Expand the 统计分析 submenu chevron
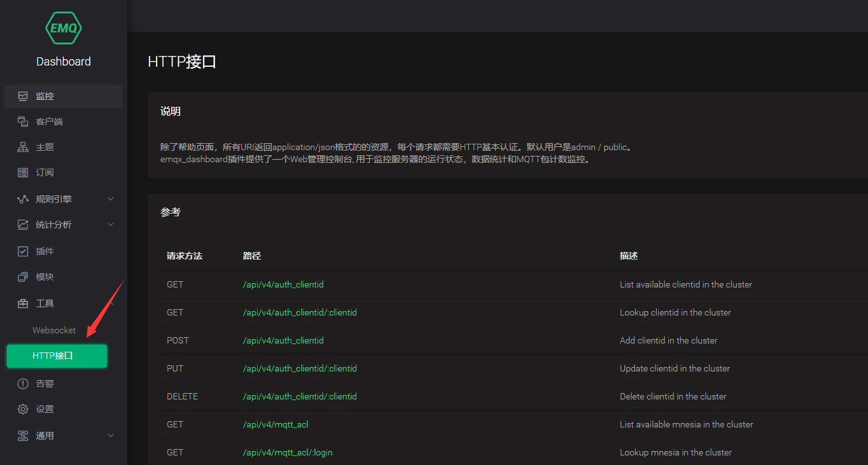The height and width of the screenshot is (465, 868). (111, 225)
